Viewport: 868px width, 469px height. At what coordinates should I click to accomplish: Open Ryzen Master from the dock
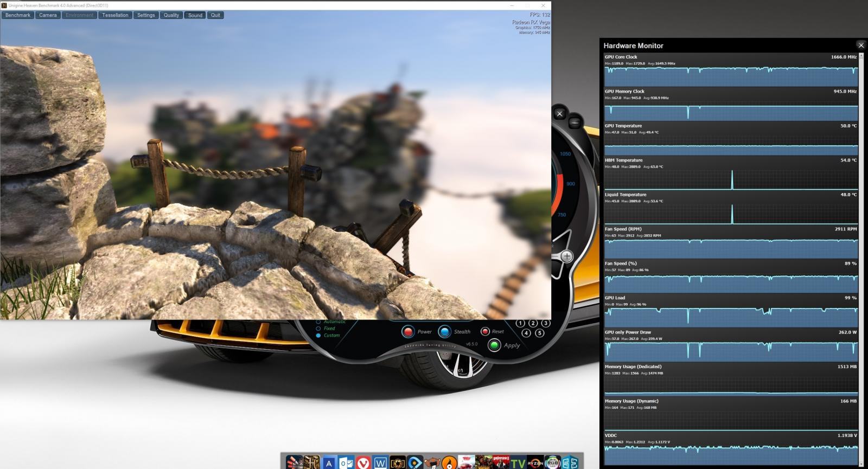coord(535,462)
